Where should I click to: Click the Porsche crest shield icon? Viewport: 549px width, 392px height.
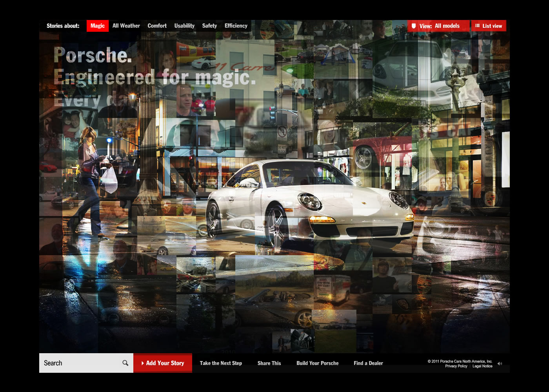tap(413, 26)
